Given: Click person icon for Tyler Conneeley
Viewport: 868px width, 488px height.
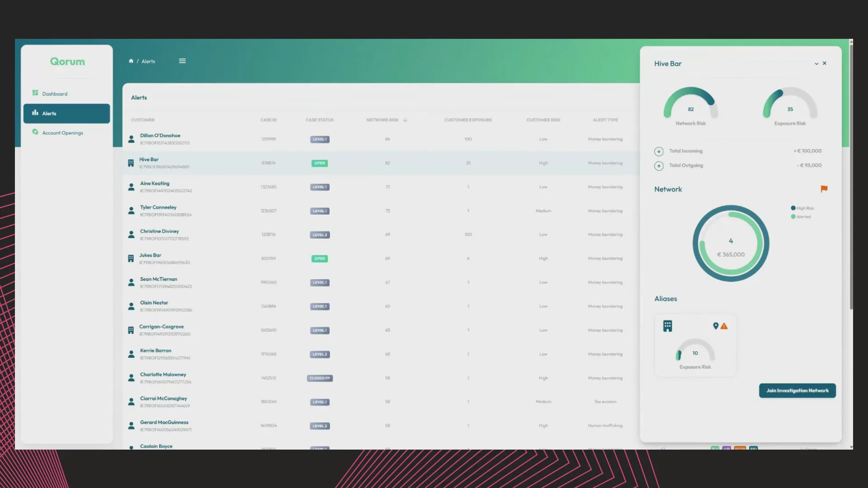Looking at the screenshot, I should (131, 211).
